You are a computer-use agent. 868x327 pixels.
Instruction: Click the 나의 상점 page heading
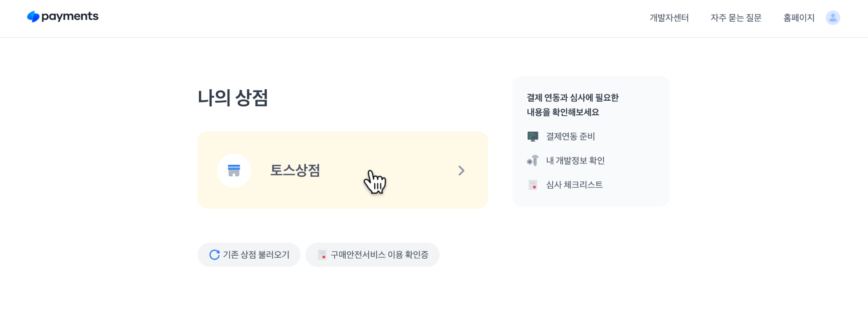(x=233, y=98)
